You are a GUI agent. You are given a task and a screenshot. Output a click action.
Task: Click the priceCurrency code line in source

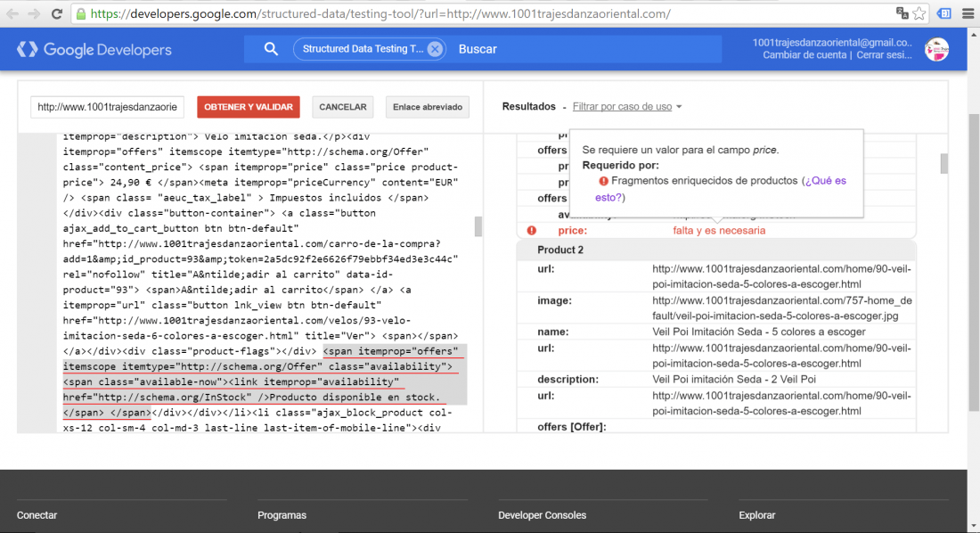pyautogui.click(x=261, y=183)
